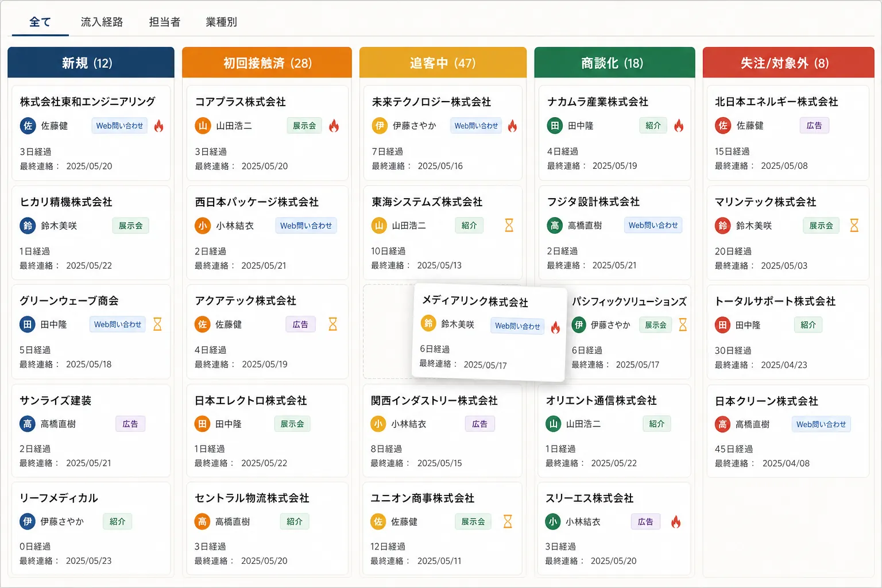Viewport: 882px width, 588px height.
Task: Click the 新規 (12) column header
Action: click(91, 63)
